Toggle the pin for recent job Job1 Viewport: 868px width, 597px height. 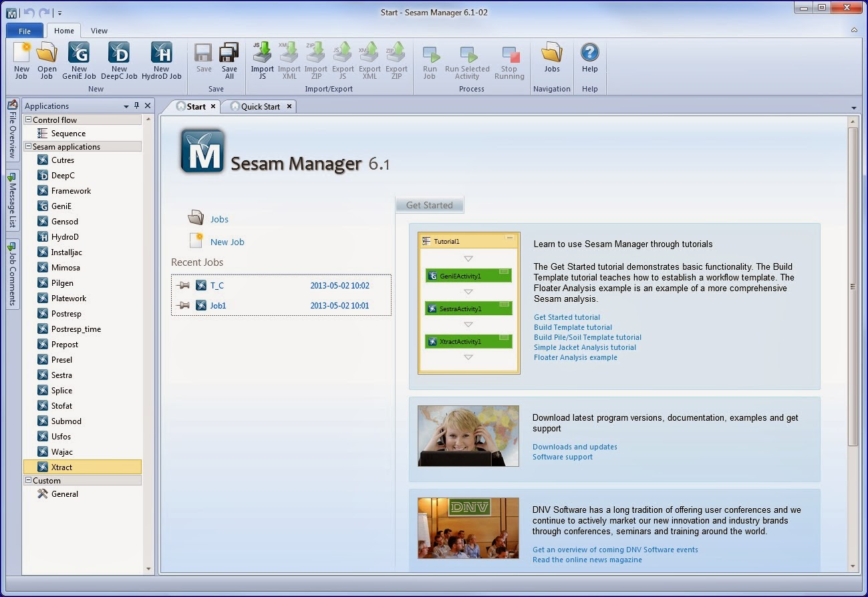coord(182,306)
